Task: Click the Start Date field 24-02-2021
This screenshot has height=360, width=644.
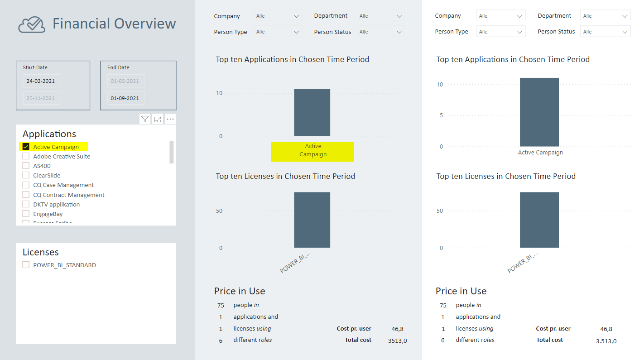Action: click(x=41, y=81)
